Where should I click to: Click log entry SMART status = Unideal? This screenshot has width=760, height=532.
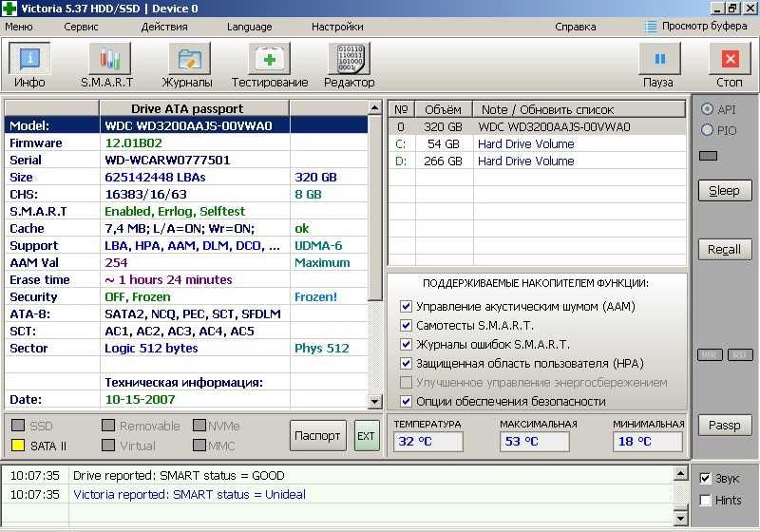coord(189,494)
